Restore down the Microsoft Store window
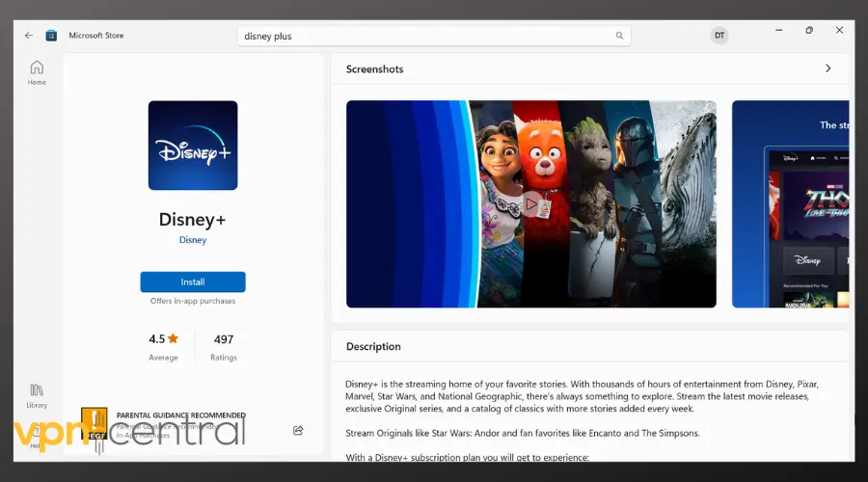Viewport: 868px width, 482px height. (x=809, y=30)
